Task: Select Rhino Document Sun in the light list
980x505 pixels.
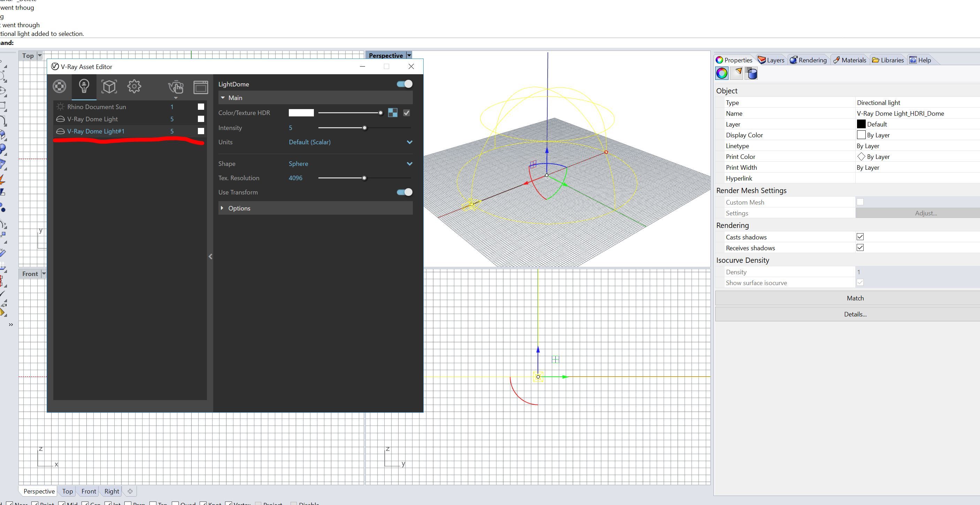Action: (130, 107)
